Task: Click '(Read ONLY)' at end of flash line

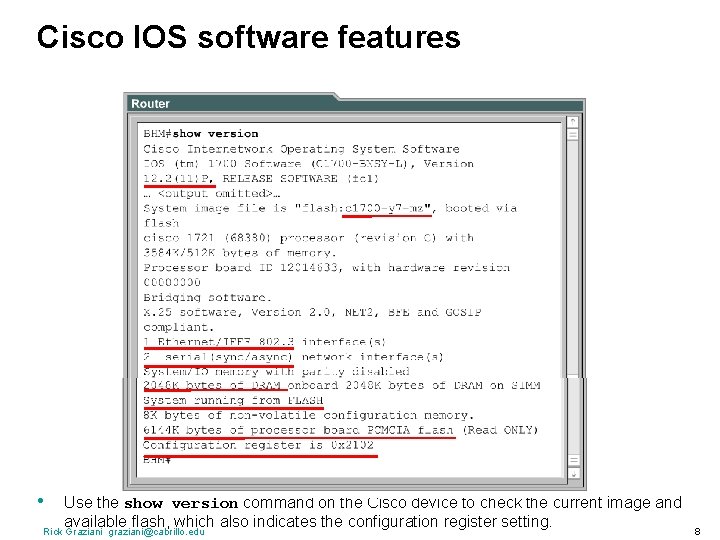Action: pos(500,430)
